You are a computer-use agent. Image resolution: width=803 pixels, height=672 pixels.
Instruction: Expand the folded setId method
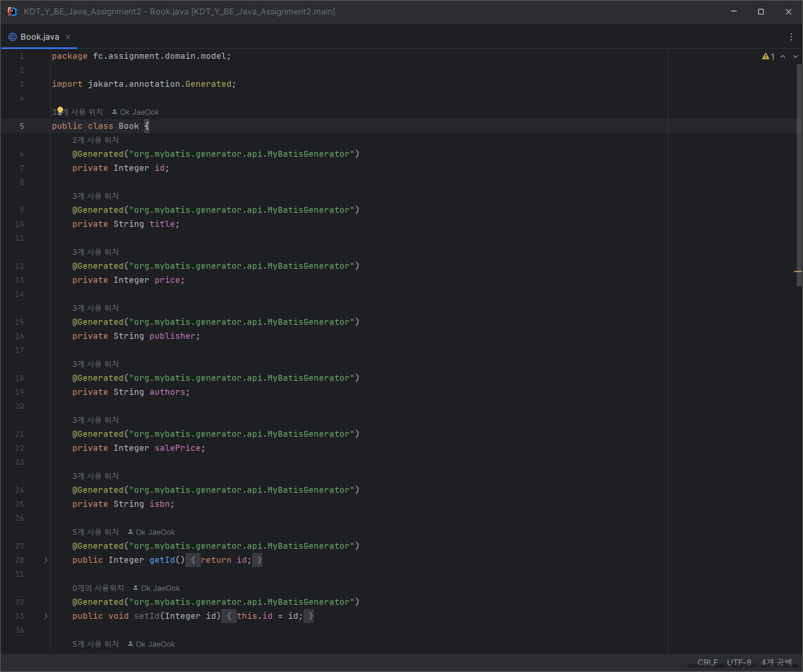click(x=46, y=616)
